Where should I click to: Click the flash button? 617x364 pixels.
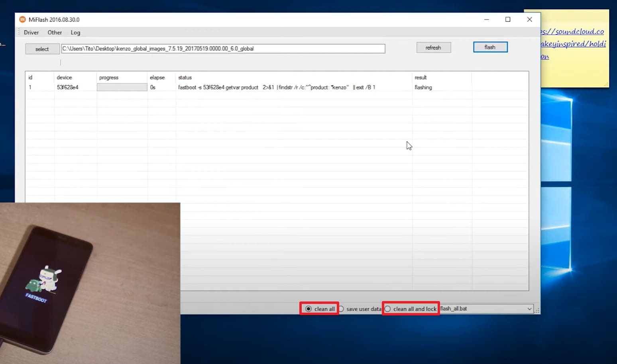(490, 47)
